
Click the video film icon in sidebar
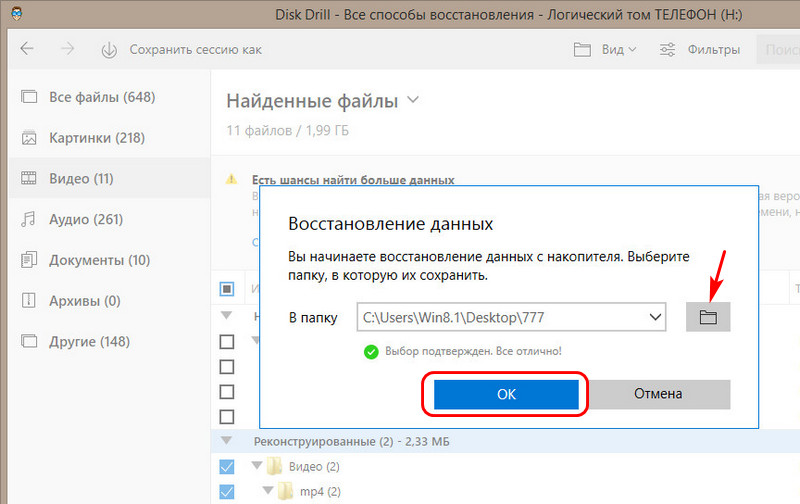[29, 178]
